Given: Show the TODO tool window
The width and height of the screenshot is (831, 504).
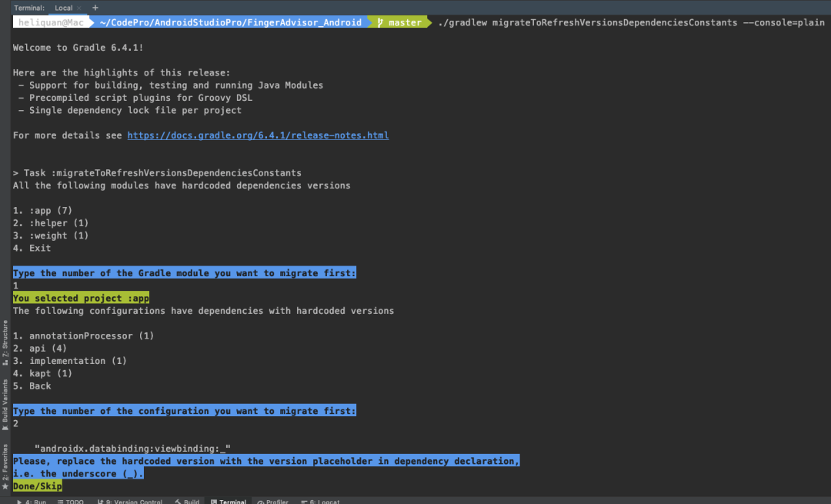Looking at the screenshot, I should tap(71, 502).
